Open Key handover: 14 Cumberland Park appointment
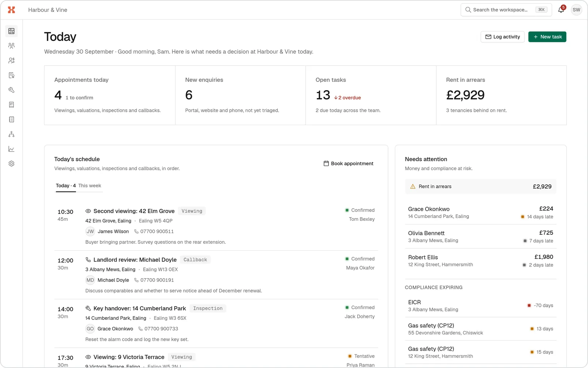Image resolution: width=588 pixels, height=368 pixels. tap(216, 323)
